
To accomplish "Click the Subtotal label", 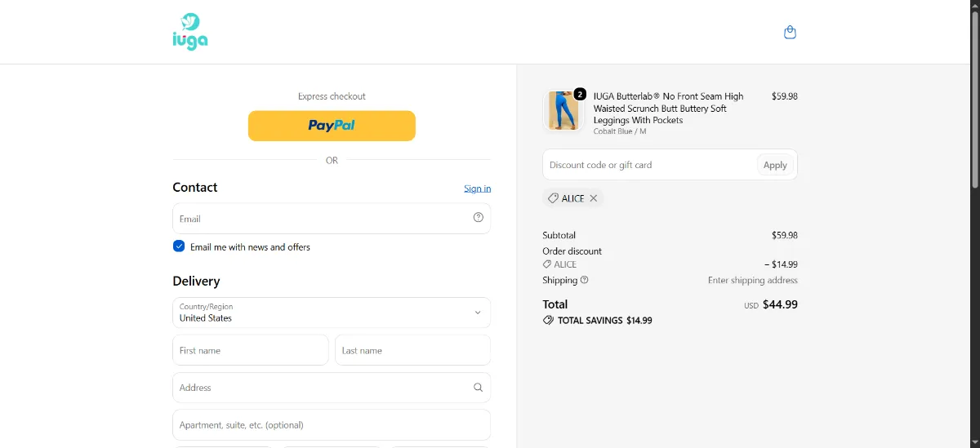I will 559,235.
